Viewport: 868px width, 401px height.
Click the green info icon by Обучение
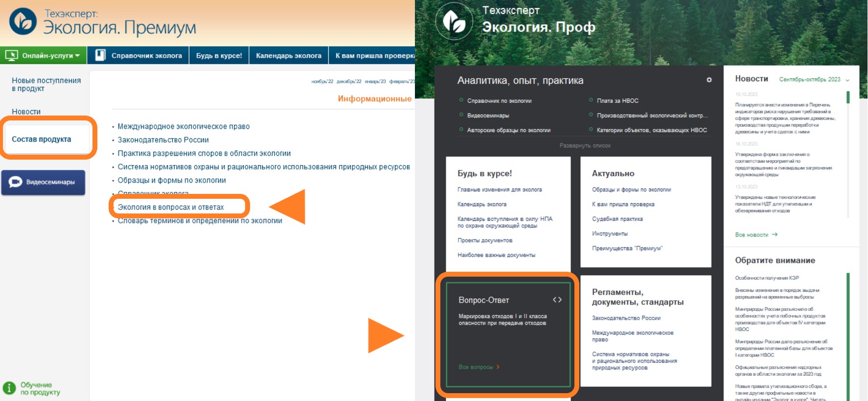tap(9, 388)
